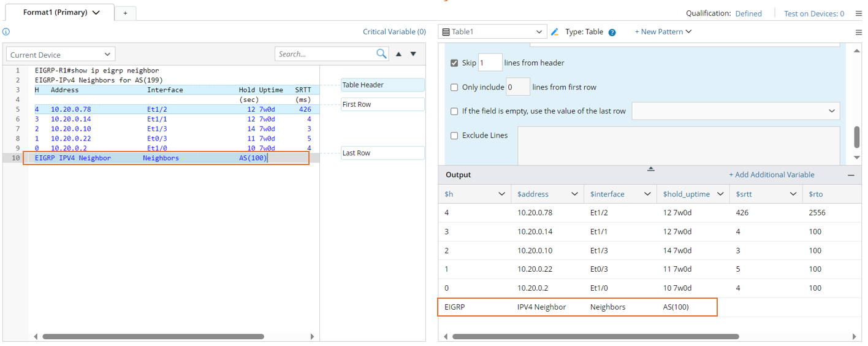Viewport: 868px width, 346px height.
Task: Add a new format tab with plus
Action: tap(125, 13)
